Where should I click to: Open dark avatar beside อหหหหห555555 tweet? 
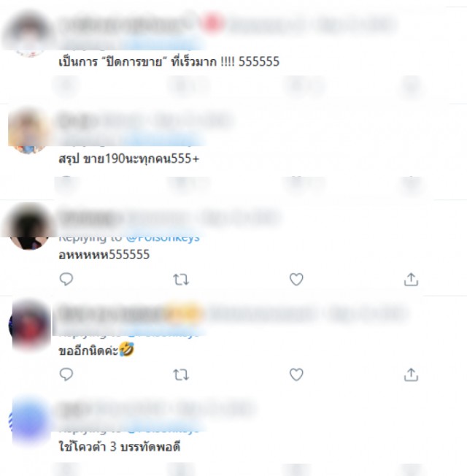coord(29,228)
